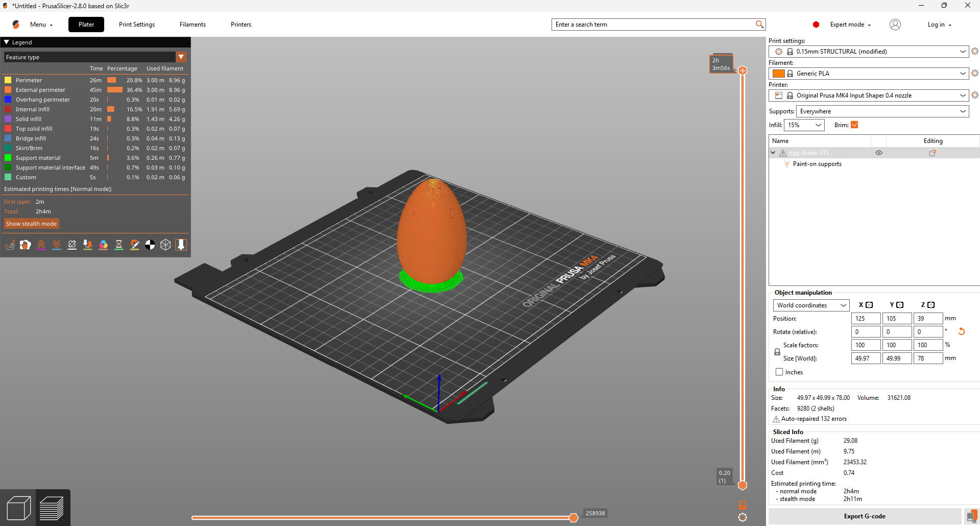
Task: Open Print settings edit gear icon
Action: (975, 52)
